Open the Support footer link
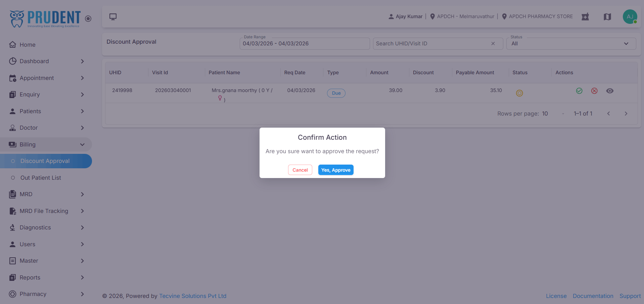This screenshot has height=304, width=644. click(x=630, y=296)
